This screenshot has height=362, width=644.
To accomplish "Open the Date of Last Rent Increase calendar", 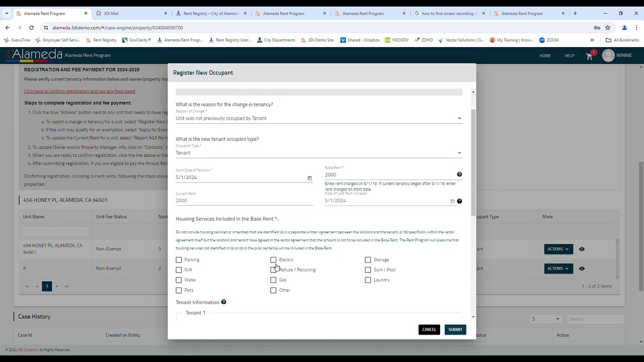I will (452, 201).
